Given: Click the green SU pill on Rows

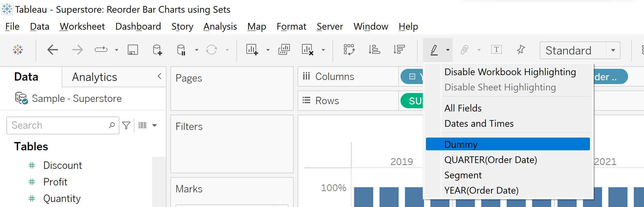Looking at the screenshot, I should point(412,101).
